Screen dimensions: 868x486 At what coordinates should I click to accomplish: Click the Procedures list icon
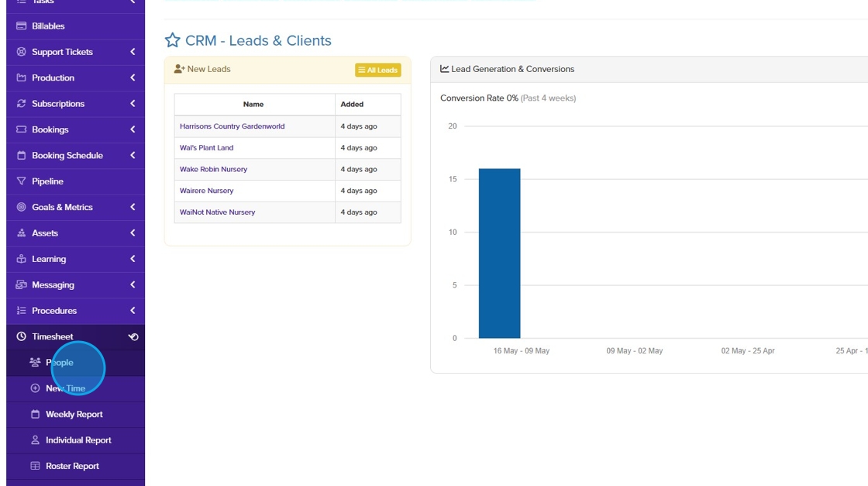click(21, 311)
